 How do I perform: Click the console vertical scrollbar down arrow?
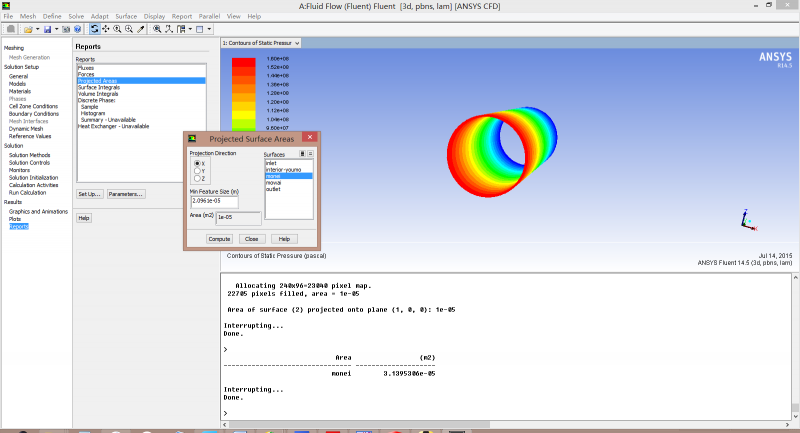click(795, 415)
